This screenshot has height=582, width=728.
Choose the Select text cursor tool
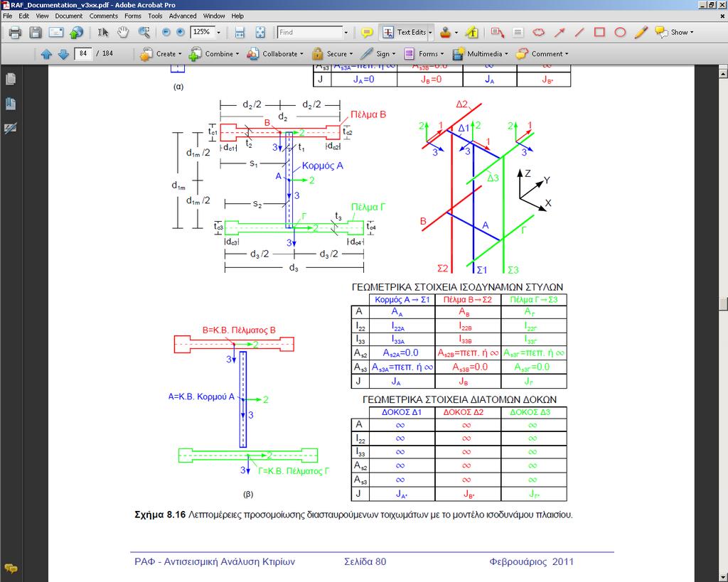(x=103, y=32)
